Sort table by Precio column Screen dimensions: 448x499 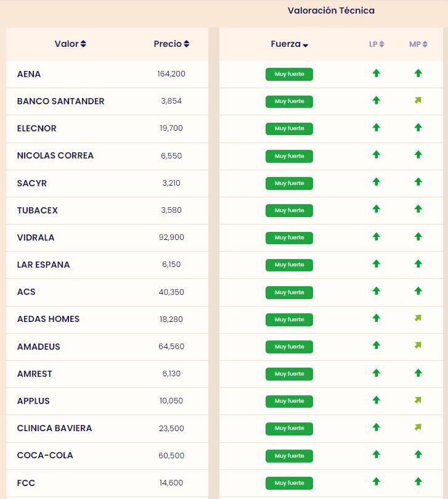point(171,44)
